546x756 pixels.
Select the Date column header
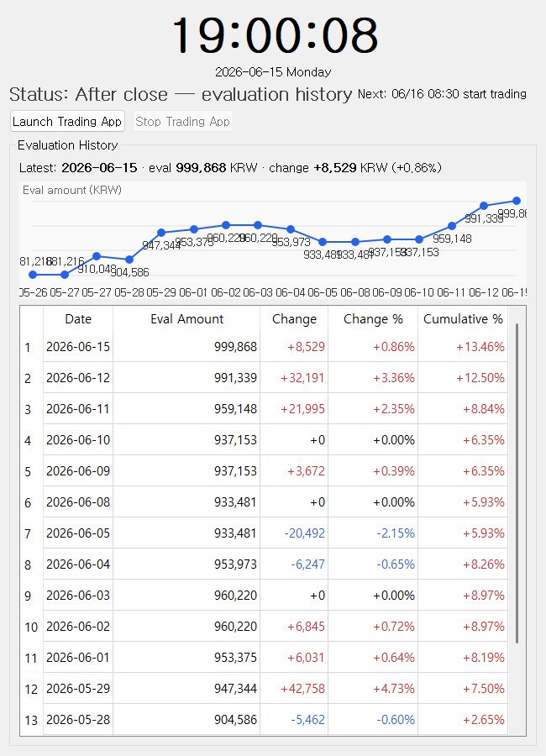[x=78, y=319]
